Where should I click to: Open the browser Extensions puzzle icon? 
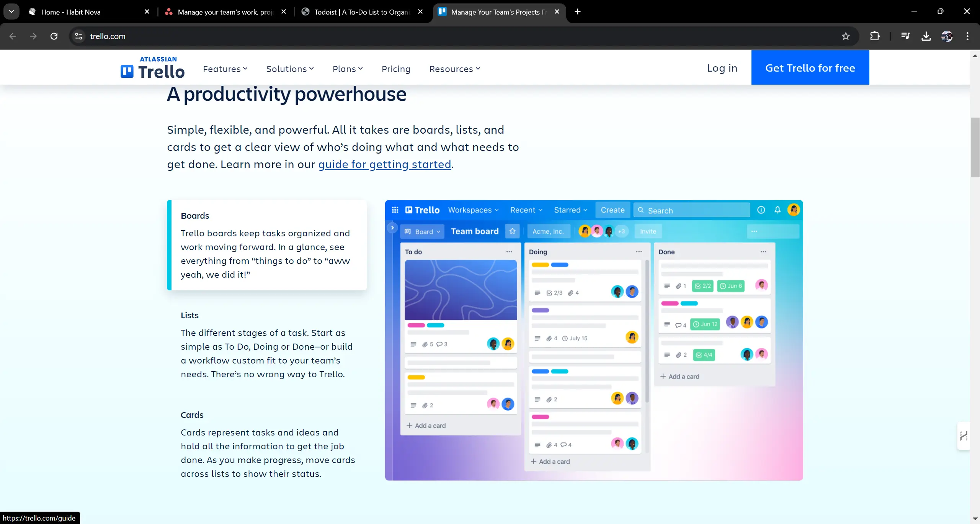pyautogui.click(x=875, y=36)
